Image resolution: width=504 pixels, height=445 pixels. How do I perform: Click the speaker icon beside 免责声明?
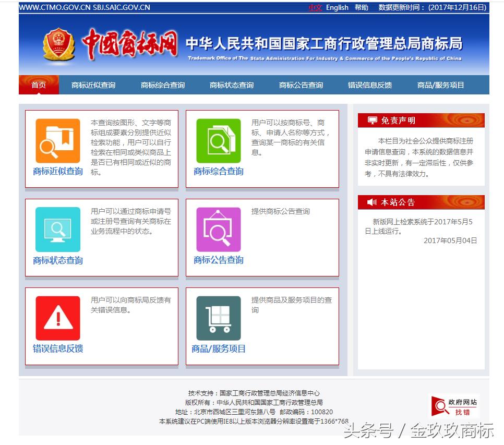click(371, 120)
